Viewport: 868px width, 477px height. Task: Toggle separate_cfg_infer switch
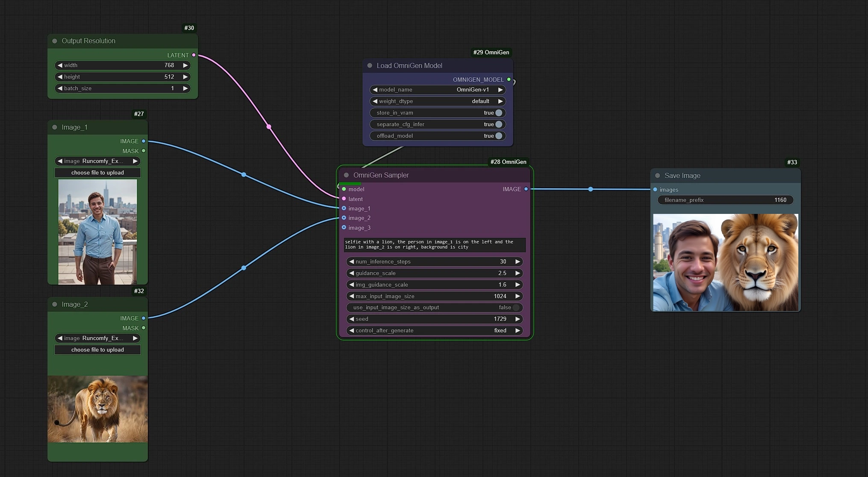point(498,124)
